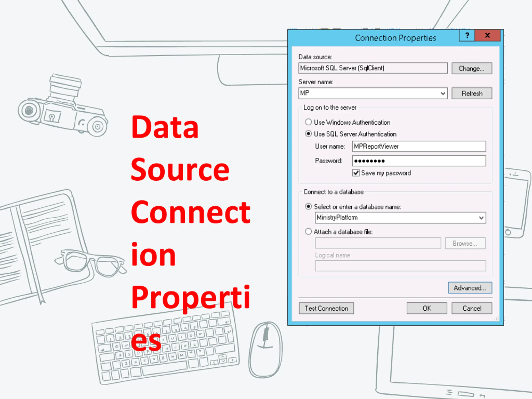Screen dimensions: 532x399
Task: Click into the User name field
Action: (x=419, y=146)
